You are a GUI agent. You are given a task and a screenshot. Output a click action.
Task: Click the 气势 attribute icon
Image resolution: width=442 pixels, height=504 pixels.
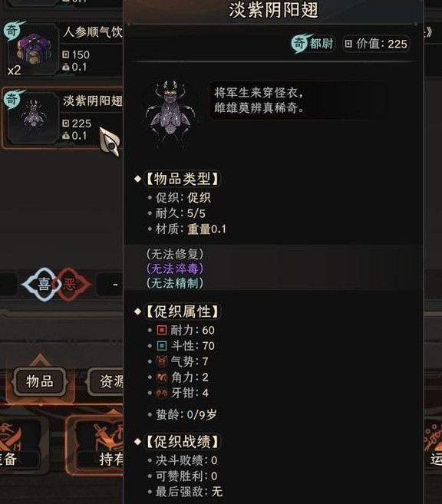click(162, 361)
